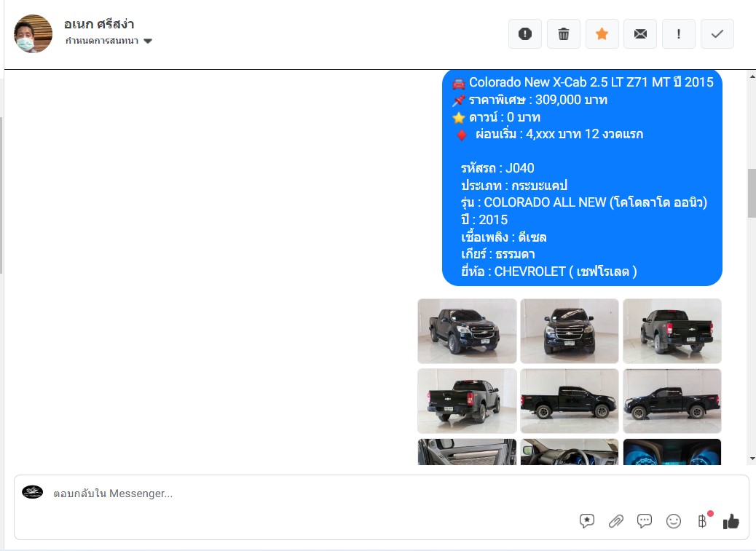Delete conversation using trash icon

pyautogui.click(x=564, y=33)
